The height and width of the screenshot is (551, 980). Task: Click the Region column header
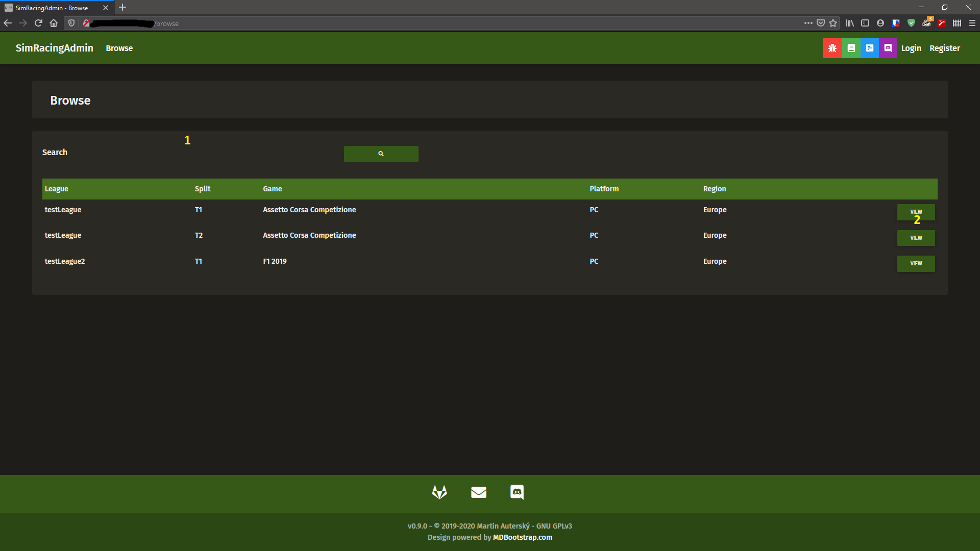coord(714,189)
